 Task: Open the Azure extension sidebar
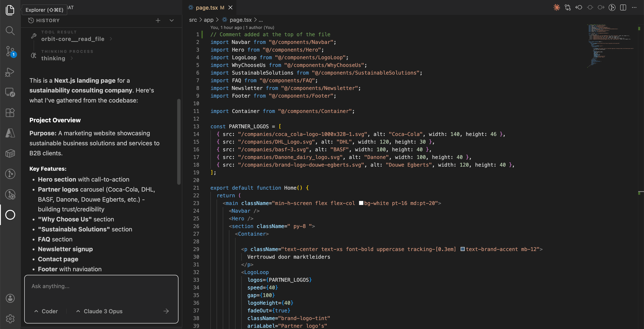10,133
